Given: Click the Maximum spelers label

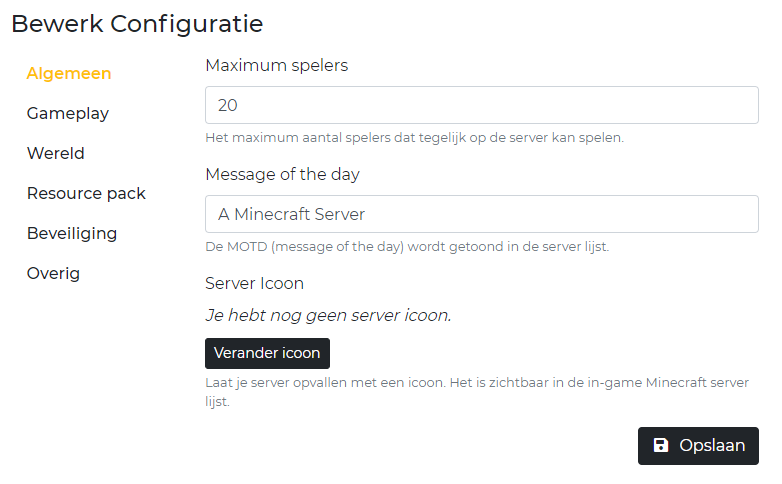Looking at the screenshot, I should [x=277, y=65].
